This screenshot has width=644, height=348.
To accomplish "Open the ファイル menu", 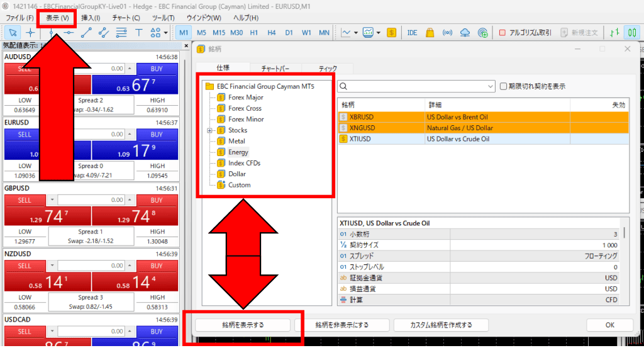I will (x=19, y=18).
